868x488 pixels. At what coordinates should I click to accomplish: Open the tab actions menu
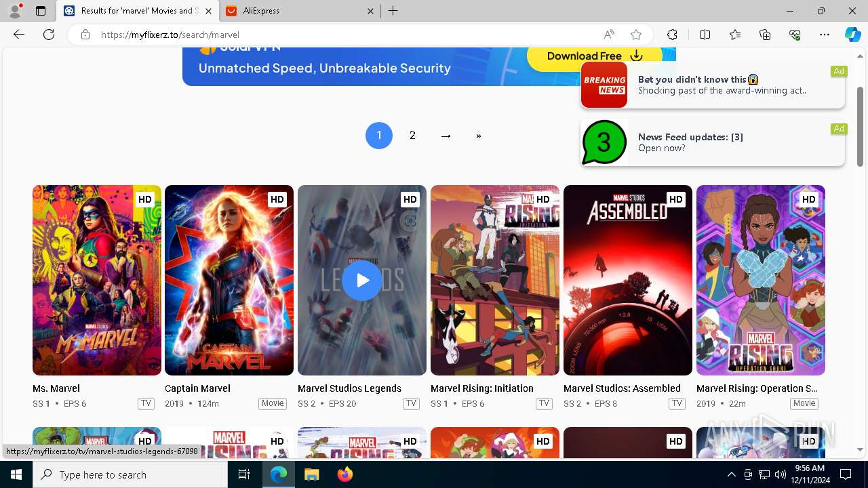pos(41,11)
